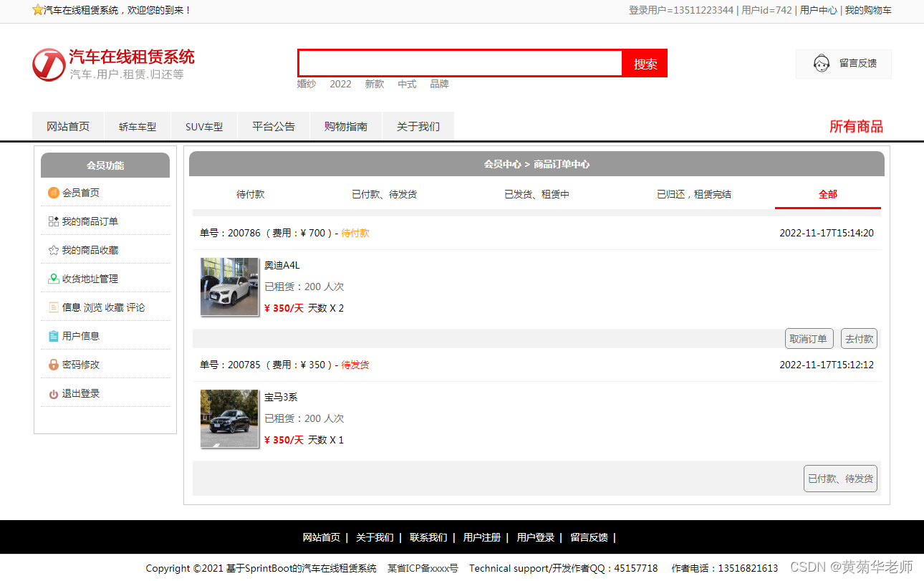Open 我的商品收藏 via its star icon
This screenshot has width=924, height=581.
54,250
